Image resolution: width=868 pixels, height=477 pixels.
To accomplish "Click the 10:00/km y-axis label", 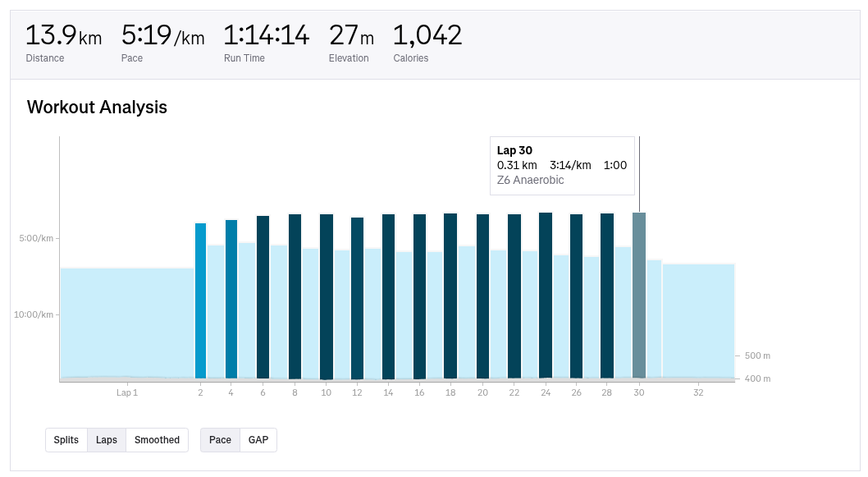I will pos(34,314).
